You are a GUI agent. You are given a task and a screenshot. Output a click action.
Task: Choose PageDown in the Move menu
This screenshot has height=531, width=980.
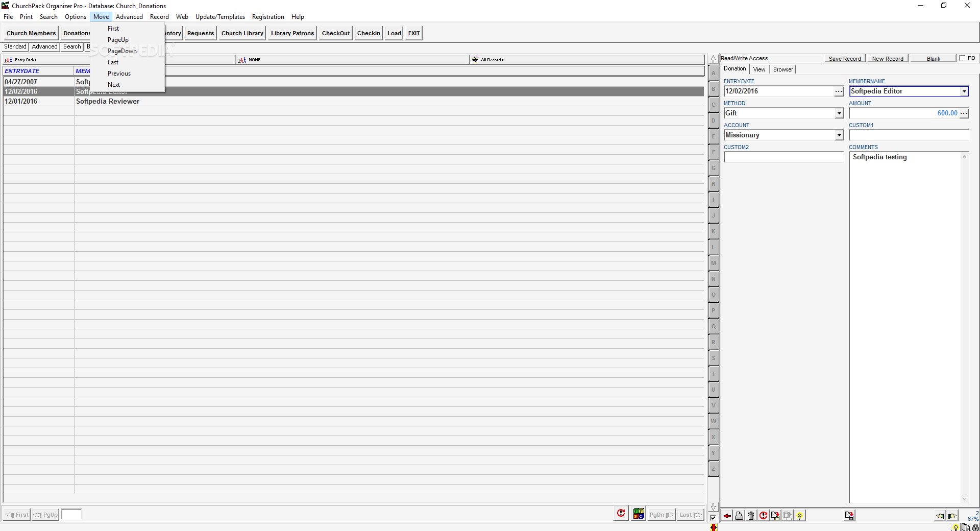[122, 51]
